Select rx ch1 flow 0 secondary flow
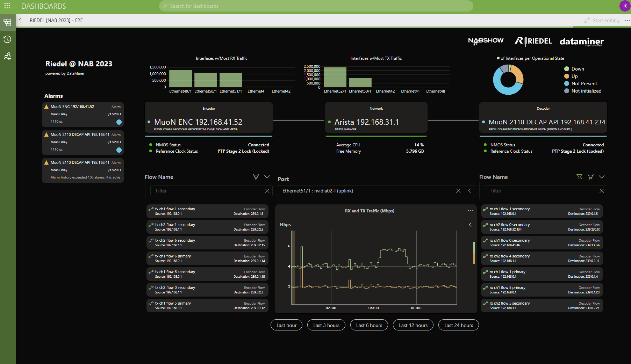 click(x=542, y=242)
